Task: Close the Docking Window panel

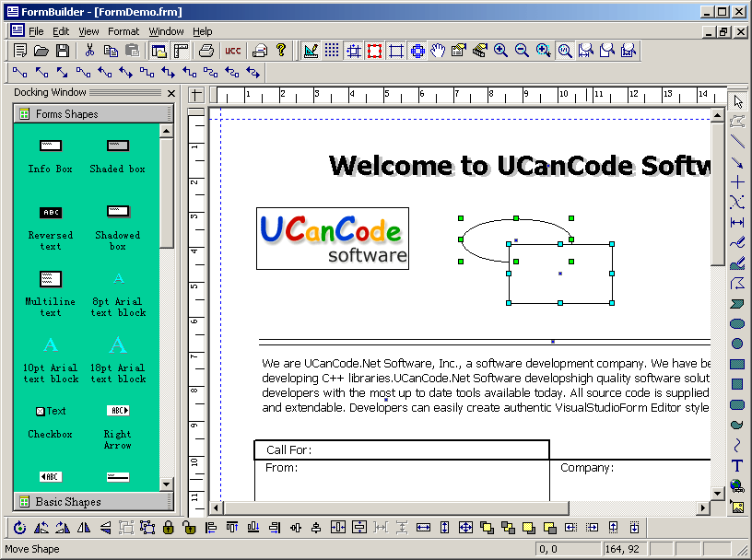Action: click(171, 94)
